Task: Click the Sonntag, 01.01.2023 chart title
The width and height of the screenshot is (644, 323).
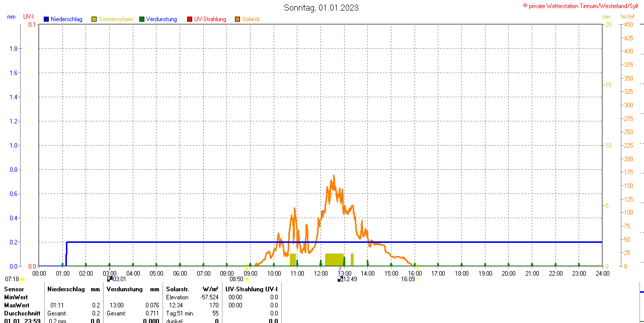Action: (321, 8)
